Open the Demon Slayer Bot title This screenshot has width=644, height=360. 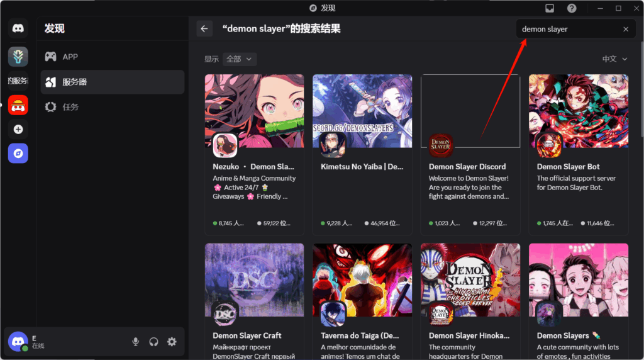(x=569, y=167)
